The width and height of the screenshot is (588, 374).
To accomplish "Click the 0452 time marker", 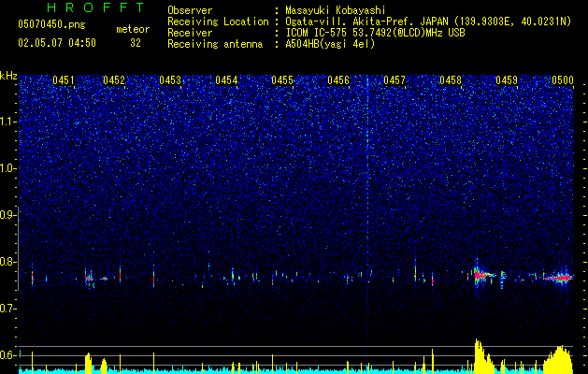I will 114,80.
